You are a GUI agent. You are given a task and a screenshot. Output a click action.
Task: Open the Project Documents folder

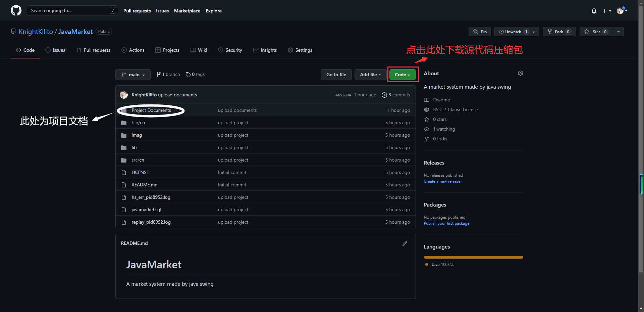(x=151, y=110)
